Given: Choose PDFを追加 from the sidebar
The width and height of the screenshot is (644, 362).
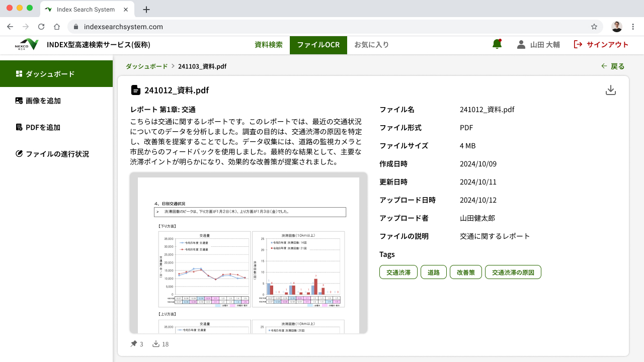Looking at the screenshot, I should click(x=43, y=127).
